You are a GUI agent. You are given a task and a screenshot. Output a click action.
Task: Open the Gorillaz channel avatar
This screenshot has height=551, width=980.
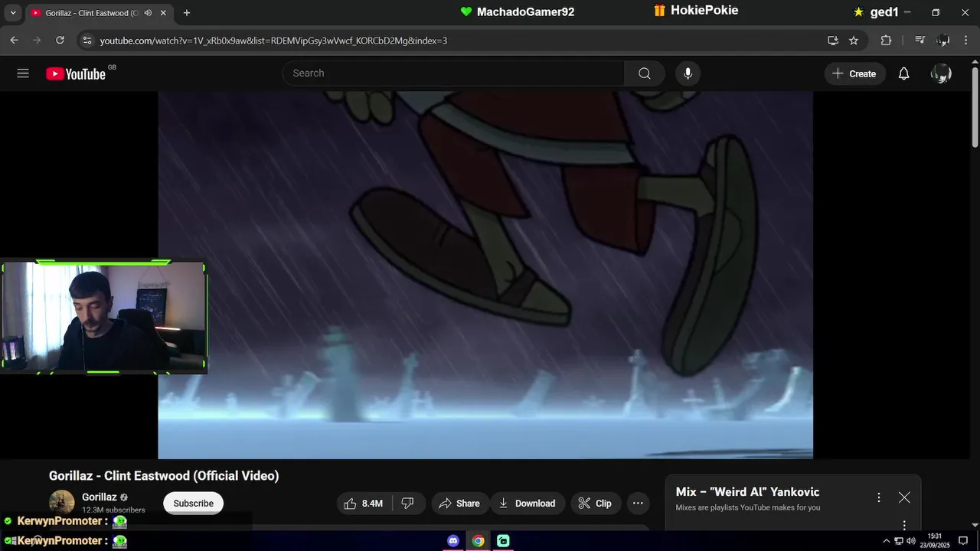[x=62, y=502]
